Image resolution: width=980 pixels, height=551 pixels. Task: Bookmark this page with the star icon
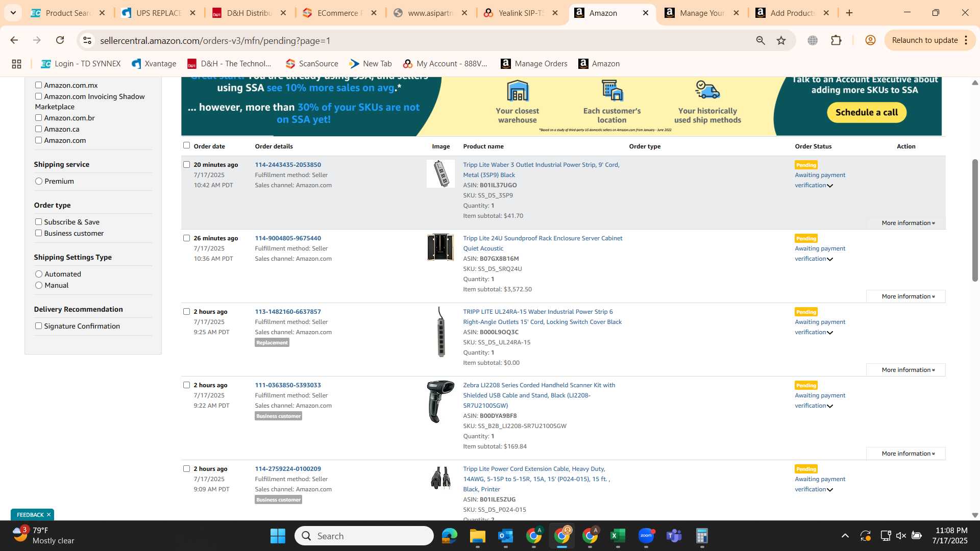click(781, 40)
